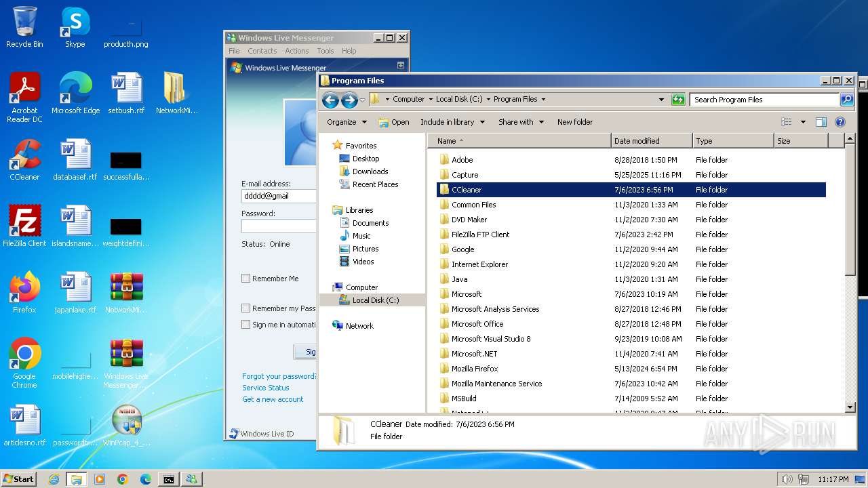Click the command prompt taskbar icon
Viewport: 868px width, 488px height.
[168, 479]
